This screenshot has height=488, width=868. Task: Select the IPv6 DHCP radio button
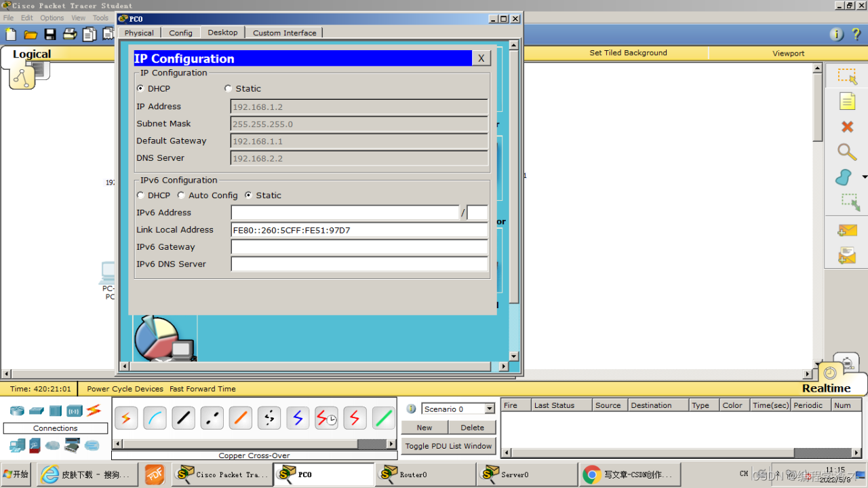pos(141,195)
